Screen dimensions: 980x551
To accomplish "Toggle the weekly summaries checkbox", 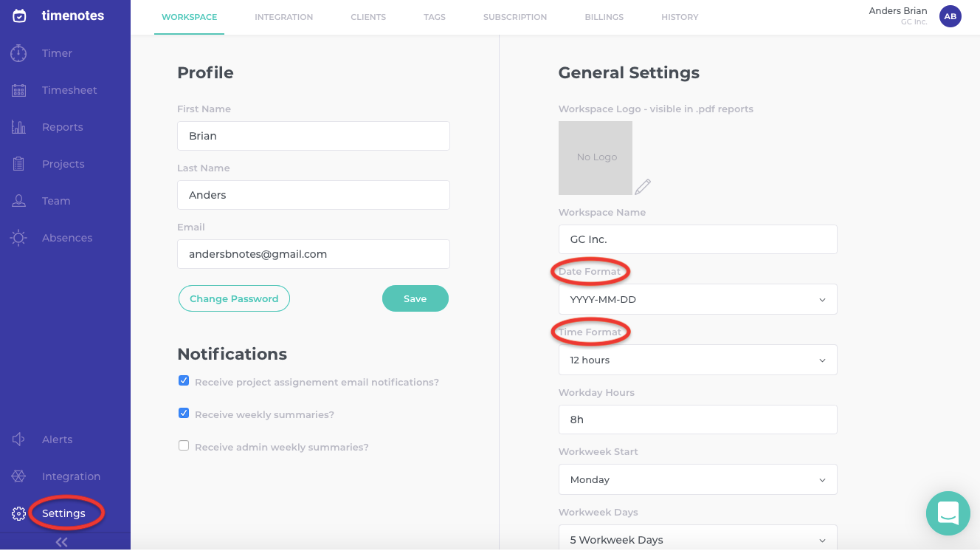I will [184, 414].
